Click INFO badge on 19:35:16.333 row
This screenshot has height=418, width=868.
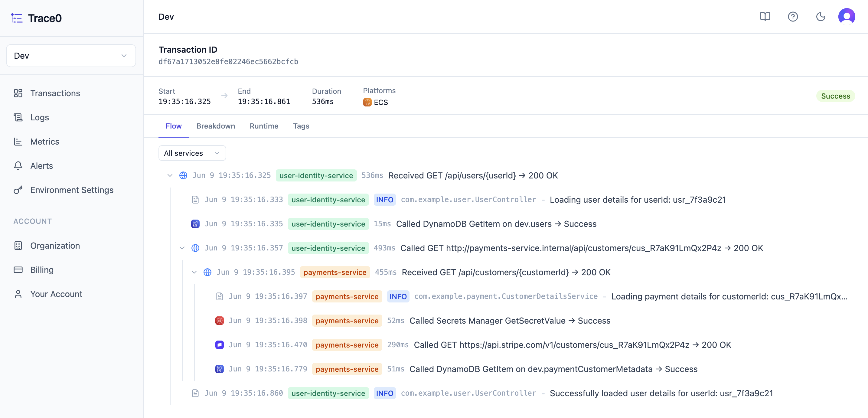[x=384, y=200]
